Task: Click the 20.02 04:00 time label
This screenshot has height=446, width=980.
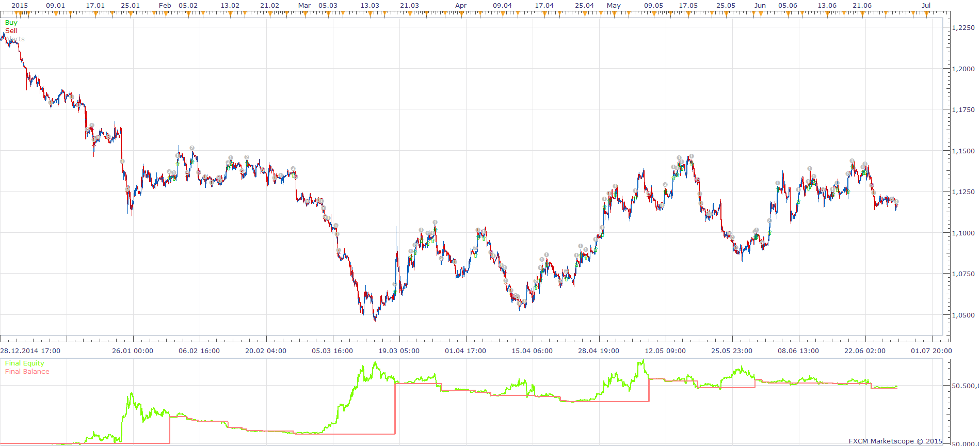Action: click(266, 351)
